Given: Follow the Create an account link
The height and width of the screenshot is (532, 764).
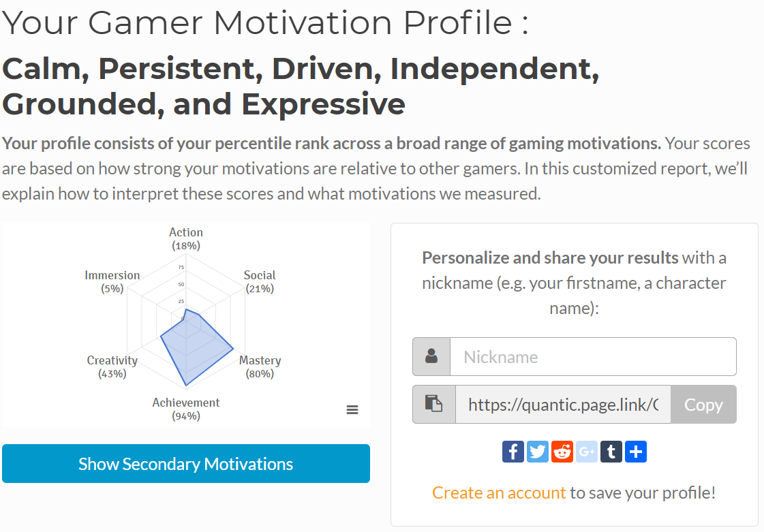Looking at the screenshot, I should pyautogui.click(x=499, y=492).
